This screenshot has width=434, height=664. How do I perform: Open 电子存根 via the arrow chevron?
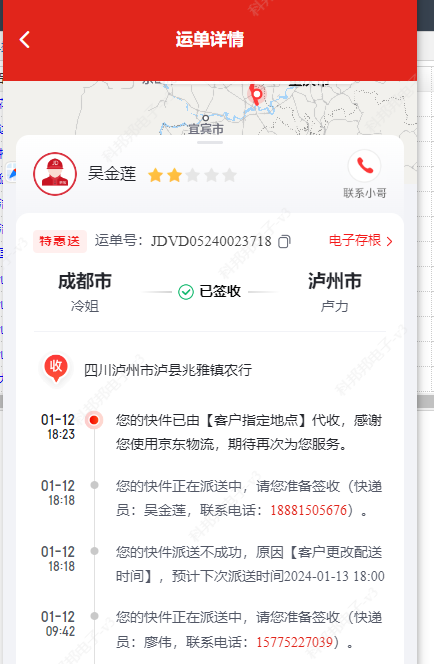(x=390, y=241)
